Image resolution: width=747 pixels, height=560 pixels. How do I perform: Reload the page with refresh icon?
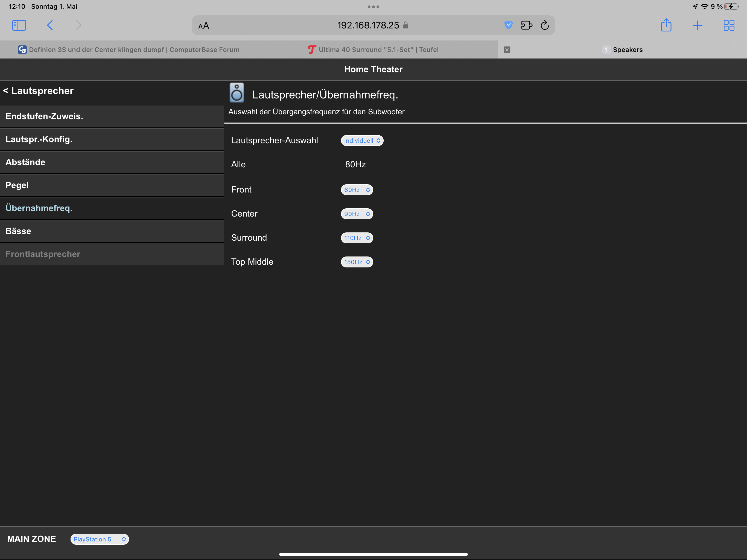pyautogui.click(x=544, y=25)
